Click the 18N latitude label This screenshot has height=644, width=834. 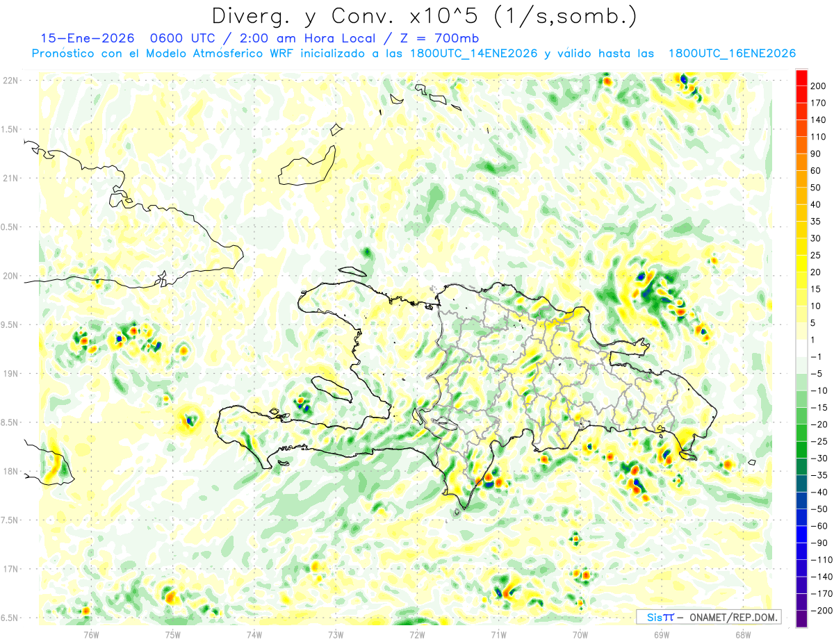[x=10, y=471]
